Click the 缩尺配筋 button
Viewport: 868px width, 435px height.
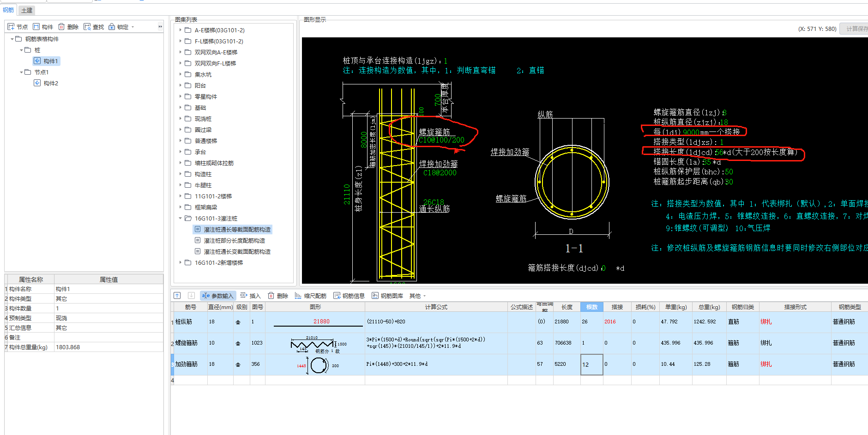pyautogui.click(x=310, y=296)
